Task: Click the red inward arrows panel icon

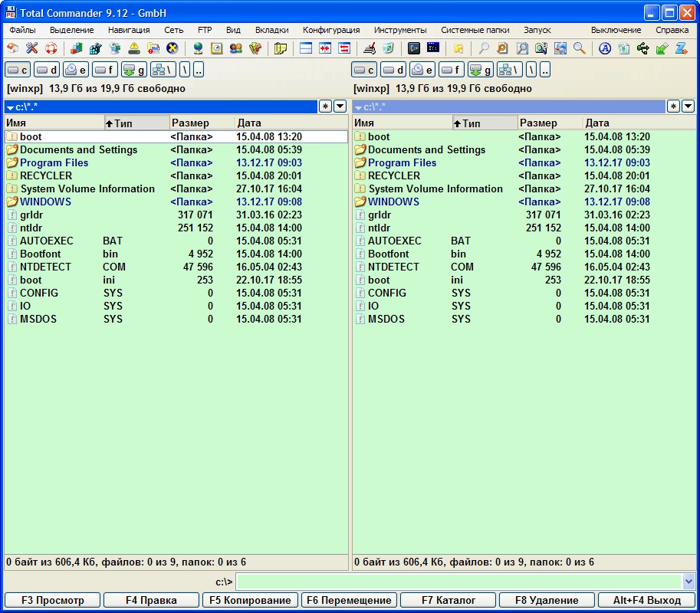Action: [x=325, y=48]
